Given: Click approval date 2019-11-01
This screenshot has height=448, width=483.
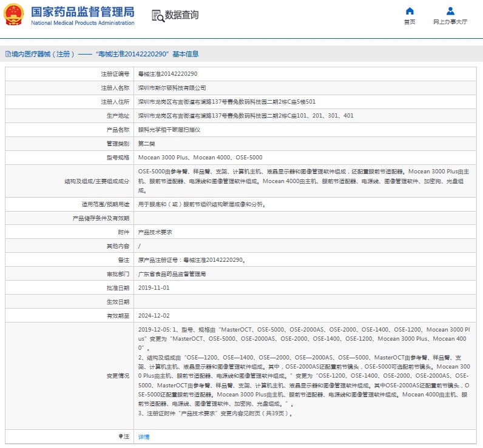Looking at the screenshot, I should click(154, 287).
